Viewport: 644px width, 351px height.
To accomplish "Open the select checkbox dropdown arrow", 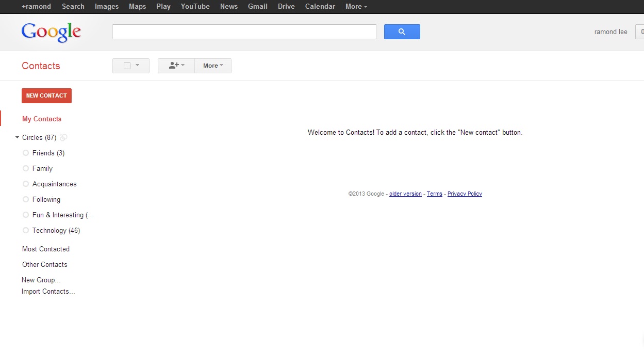I will click(x=138, y=66).
